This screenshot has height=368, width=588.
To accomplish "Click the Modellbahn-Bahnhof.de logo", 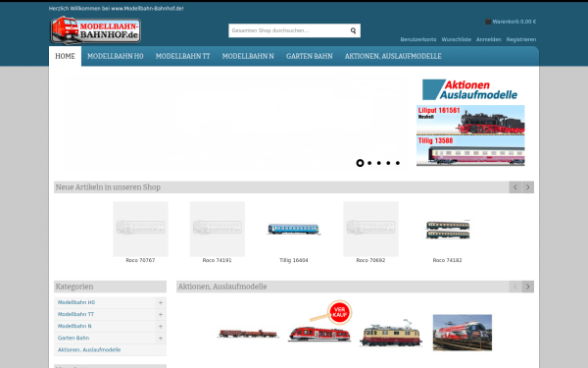I will tap(96, 30).
